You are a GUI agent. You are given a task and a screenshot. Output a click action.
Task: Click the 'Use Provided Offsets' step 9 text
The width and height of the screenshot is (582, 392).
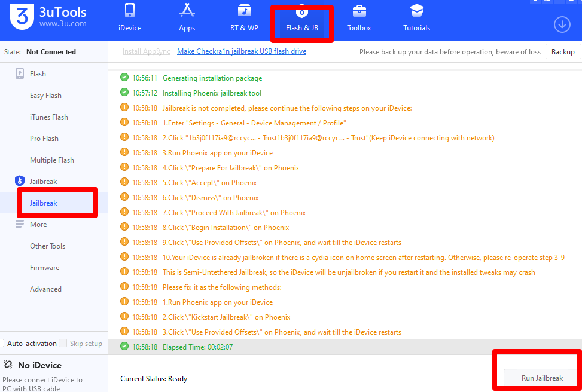pyautogui.click(x=282, y=243)
